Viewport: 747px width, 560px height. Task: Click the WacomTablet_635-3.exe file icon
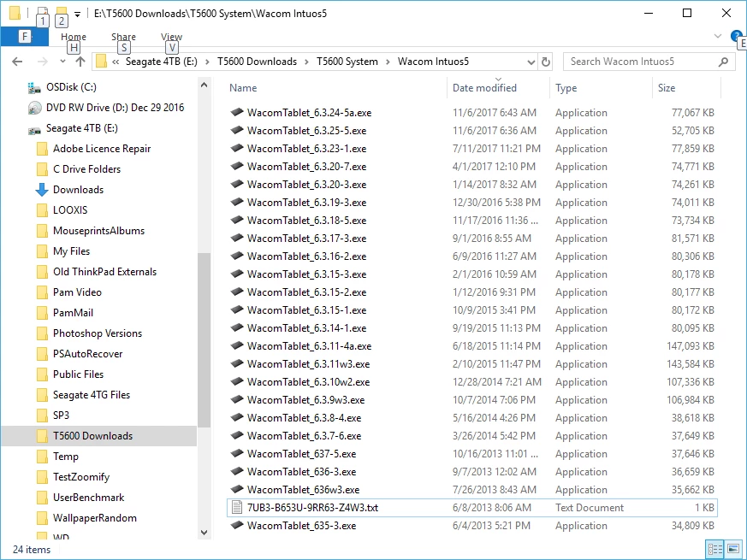pyautogui.click(x=237, y=525)
